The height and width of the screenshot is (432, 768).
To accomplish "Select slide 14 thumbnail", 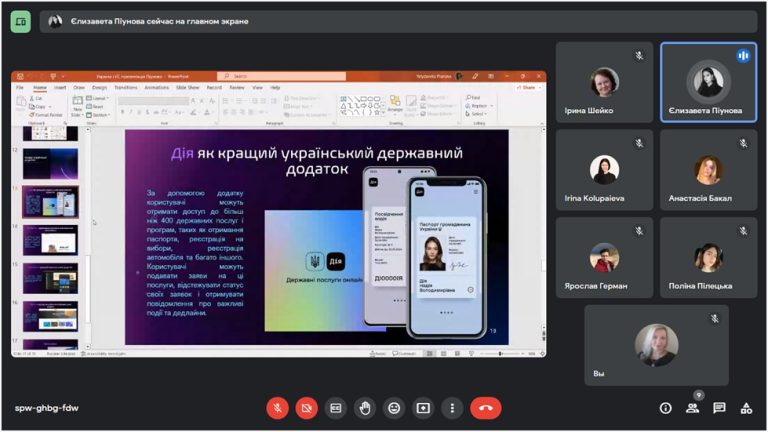I will (x=50, y=240).
